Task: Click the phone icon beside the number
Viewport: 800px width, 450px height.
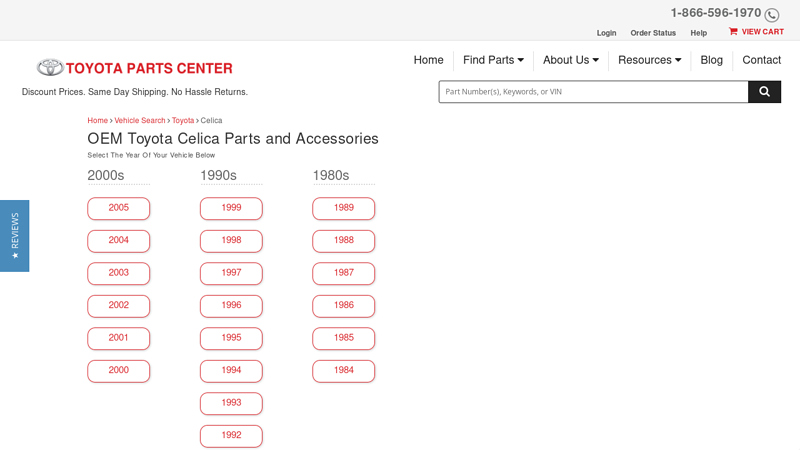Action: (x=772, y=15)
